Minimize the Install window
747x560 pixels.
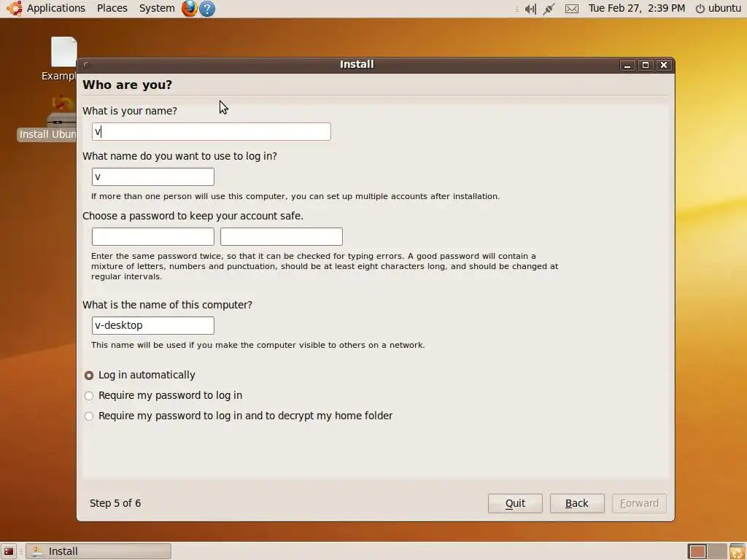coord(627,65)
